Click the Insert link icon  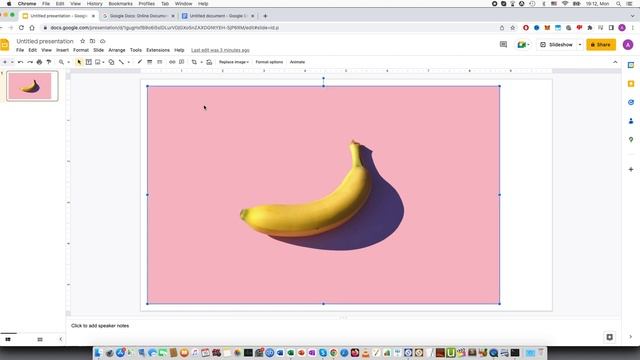(172, 62)
